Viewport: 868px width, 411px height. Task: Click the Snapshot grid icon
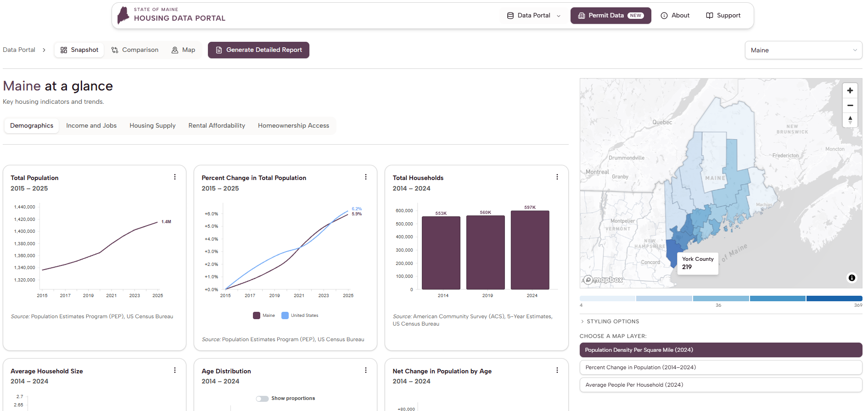(x=64, y=50)
